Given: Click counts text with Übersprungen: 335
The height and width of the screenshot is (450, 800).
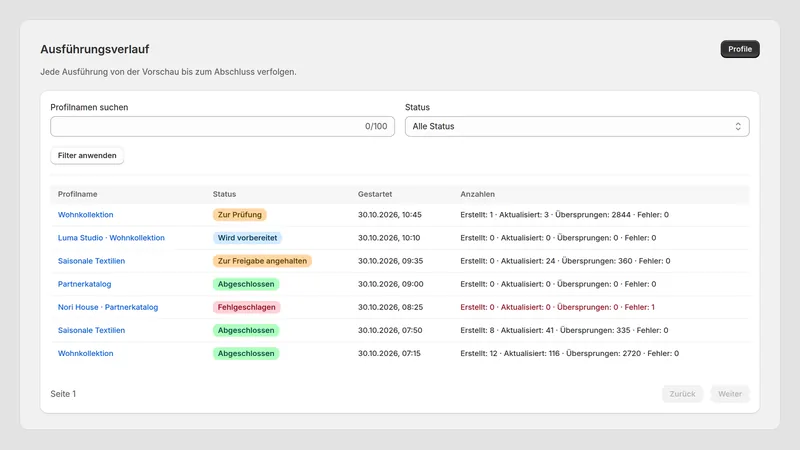Looking at the screenshot, I should click(x=564, y=330).
